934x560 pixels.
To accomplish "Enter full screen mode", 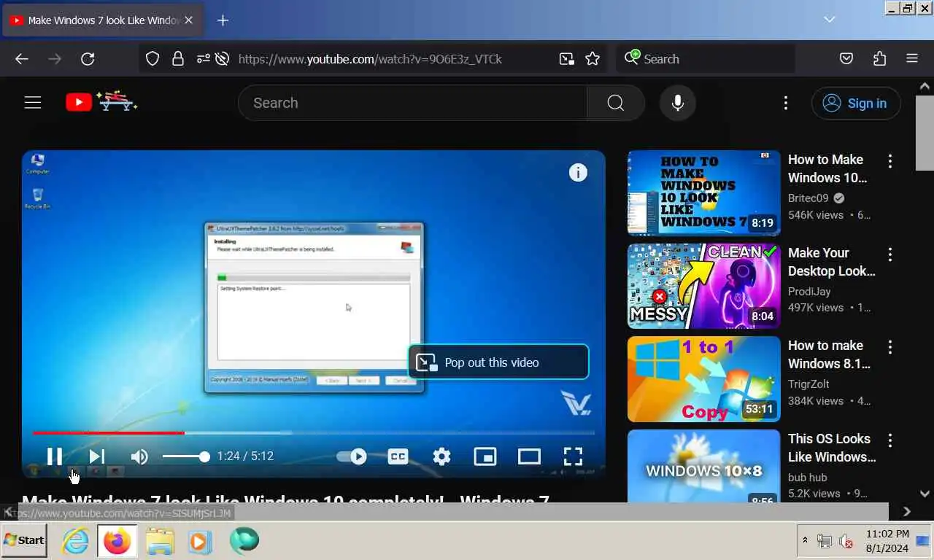I will (x=573, y=456).
